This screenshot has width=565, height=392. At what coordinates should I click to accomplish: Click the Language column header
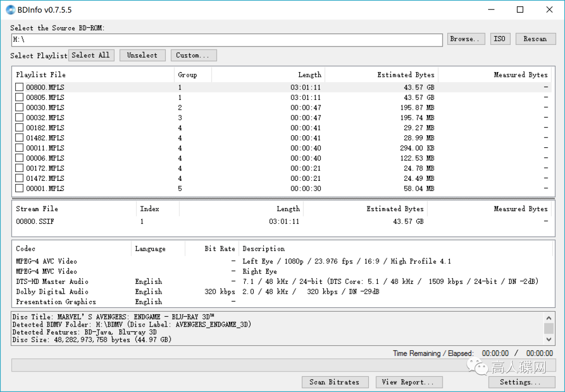(158, 248)
